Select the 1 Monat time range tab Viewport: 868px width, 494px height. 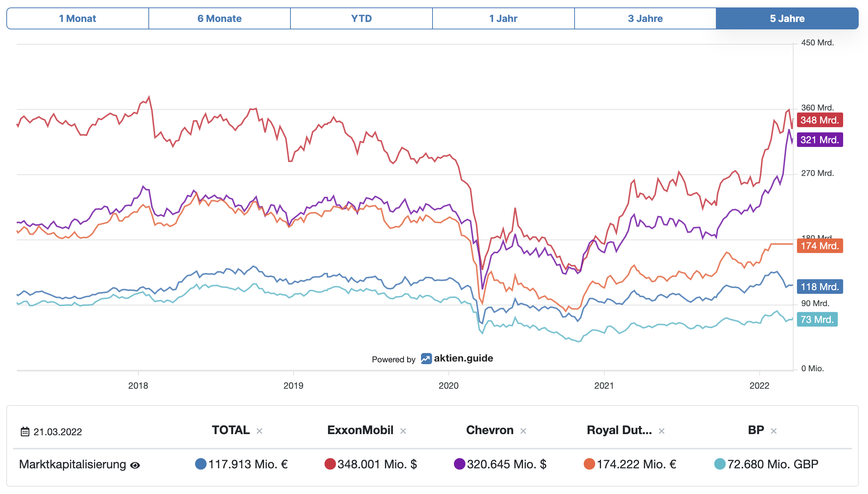78,18
